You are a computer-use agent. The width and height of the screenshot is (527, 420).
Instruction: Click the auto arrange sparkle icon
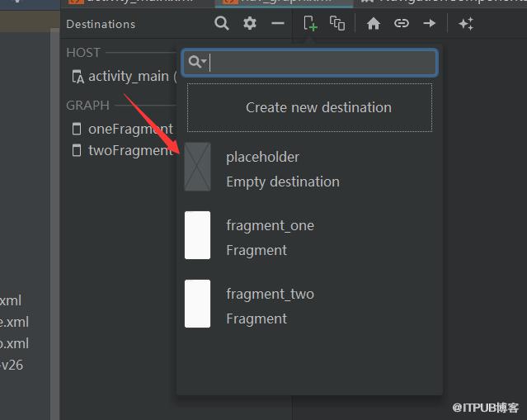click(x=466, y=24)
